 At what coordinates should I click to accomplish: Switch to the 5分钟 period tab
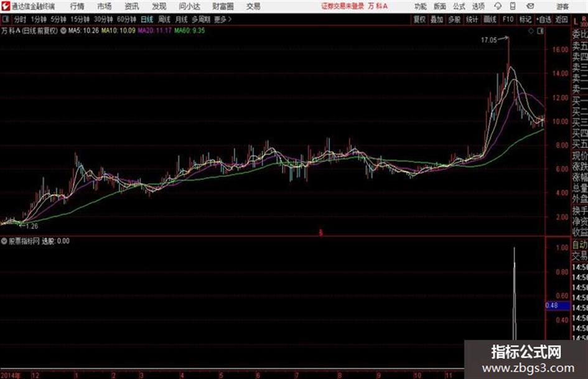click(58, 19)
